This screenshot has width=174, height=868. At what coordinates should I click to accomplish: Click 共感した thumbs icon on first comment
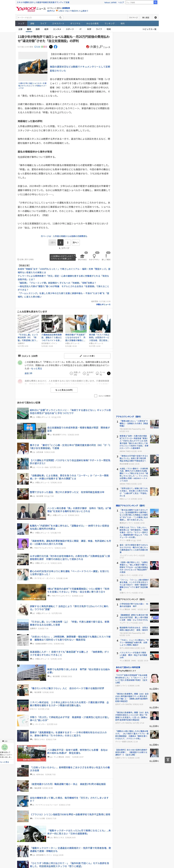pyautogui.click(x=71, y=373)
